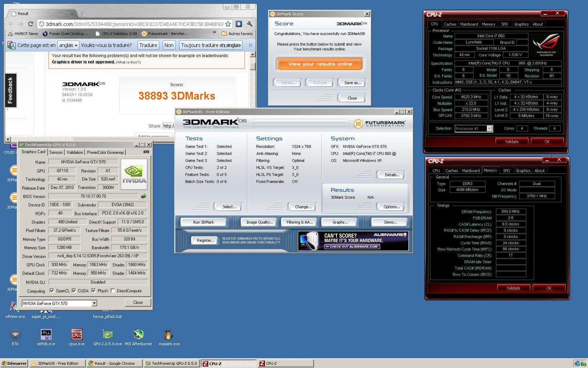Open the Validation tab in GPU-Z

click(x=75, y=152)
